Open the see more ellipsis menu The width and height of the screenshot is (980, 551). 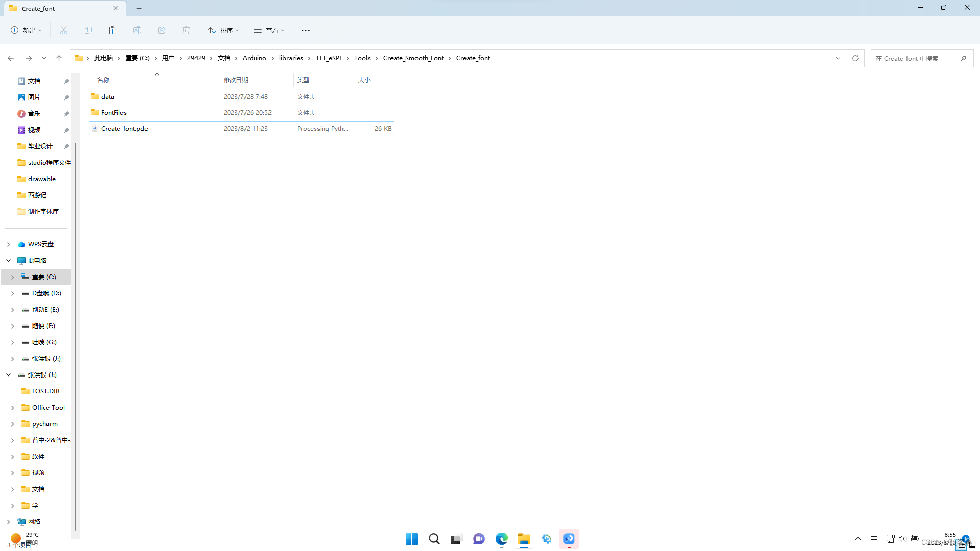(305, 30)
